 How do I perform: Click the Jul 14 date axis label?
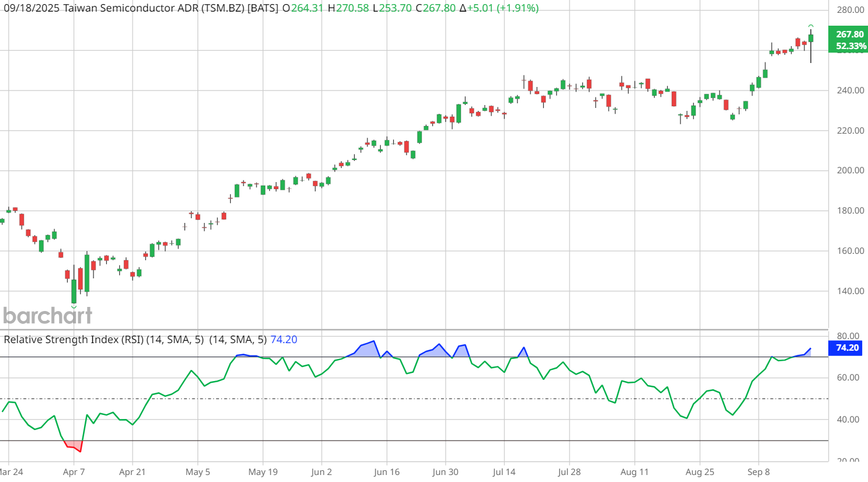pos(504,472)
